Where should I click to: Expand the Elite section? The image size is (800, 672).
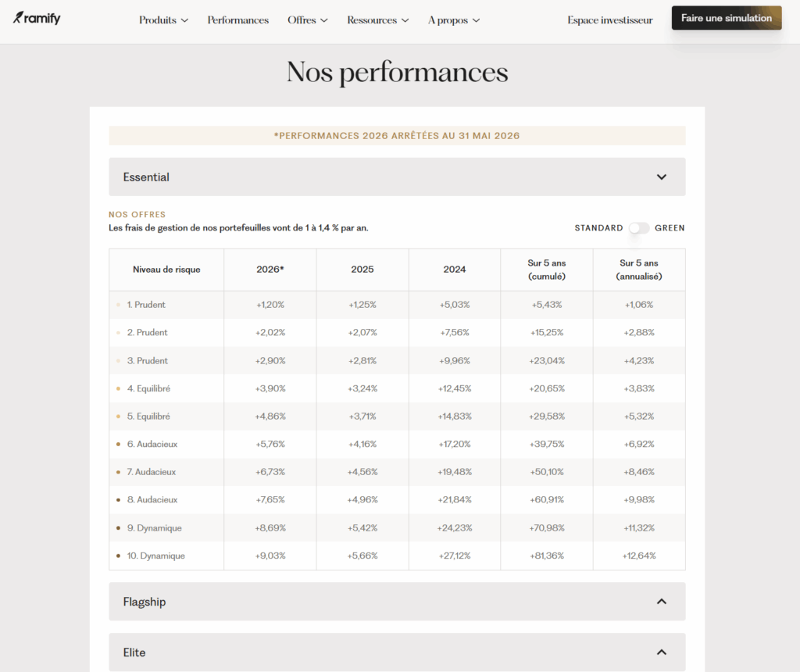[397, 652]
